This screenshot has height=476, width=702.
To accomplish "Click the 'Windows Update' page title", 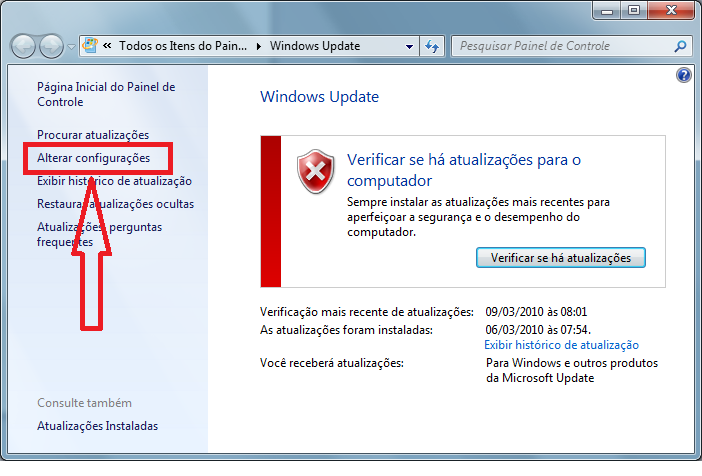I will coord(320,97).
